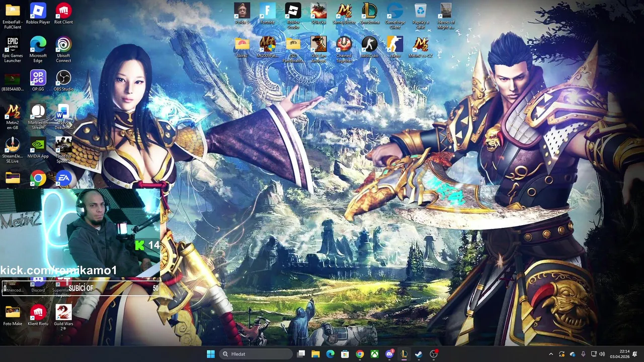The image size is (644, 362).
Task: Launch OBS Studio from desktop
Action: 63,81
